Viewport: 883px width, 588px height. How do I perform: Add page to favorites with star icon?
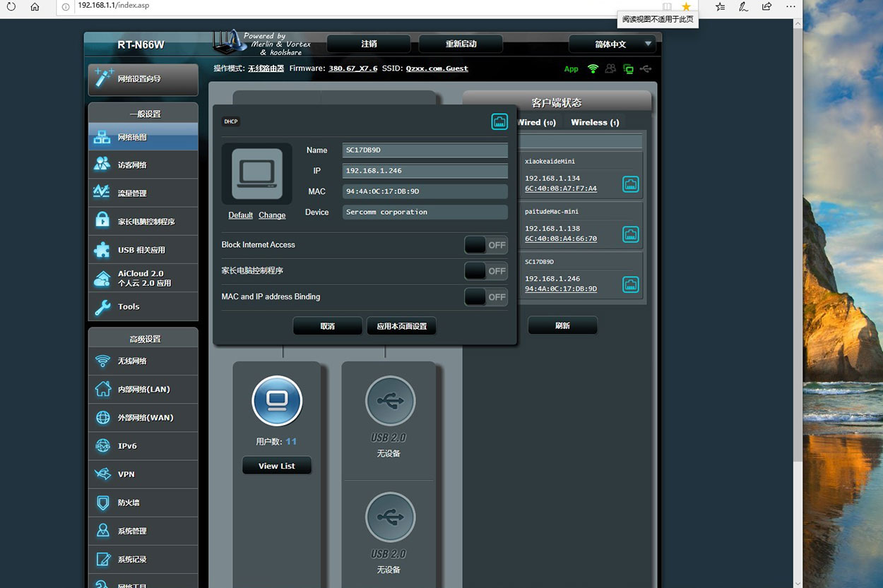(x=686, y=6)
